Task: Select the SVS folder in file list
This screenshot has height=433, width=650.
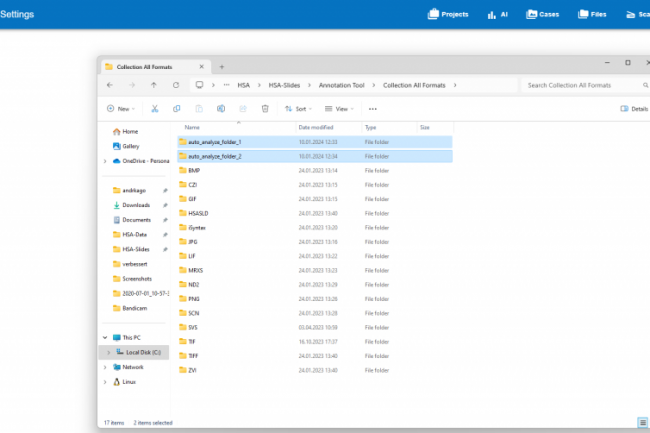Action: click(194, 327)
